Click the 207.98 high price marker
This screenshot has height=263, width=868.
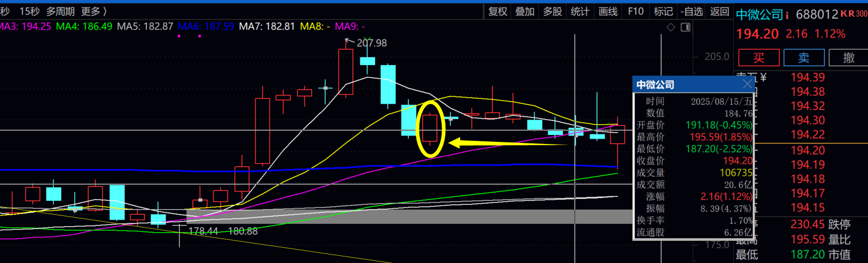371,43
